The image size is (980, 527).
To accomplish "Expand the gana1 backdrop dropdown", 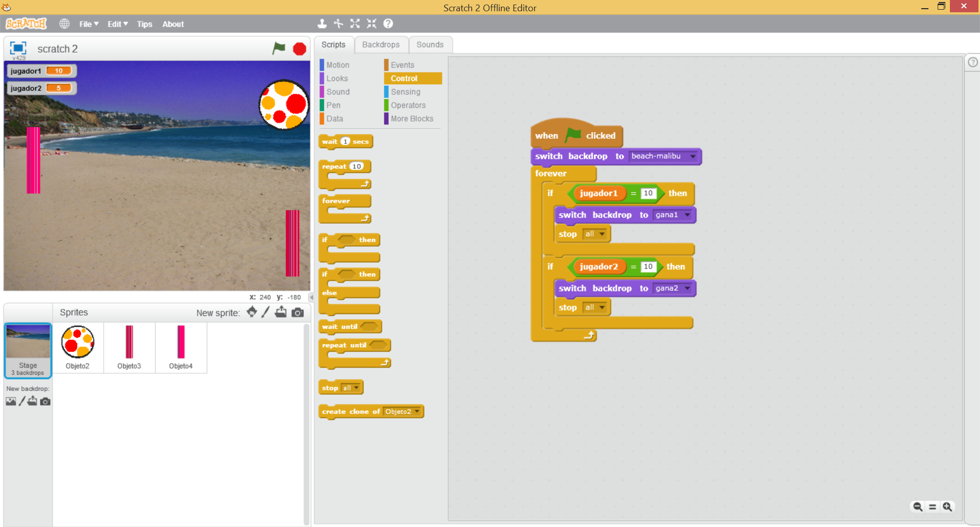I will (x=688, y=215).
